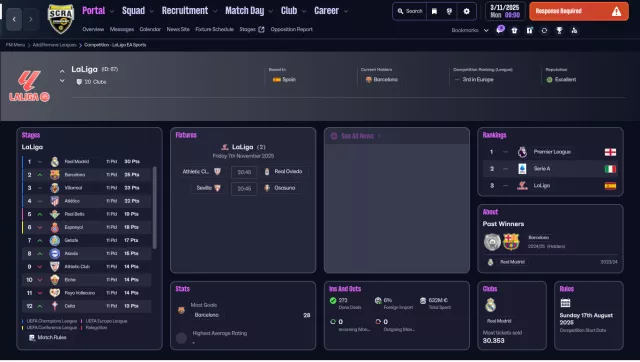The width and height of the screenshot is (640, 362).
Task: Click the Match Rules icon
Action: coord(32,338)
